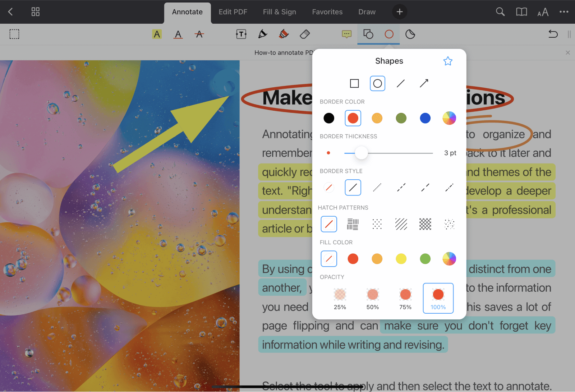Dismiss the how-to annotate banner
575x392 pixels.
point(567,52)
